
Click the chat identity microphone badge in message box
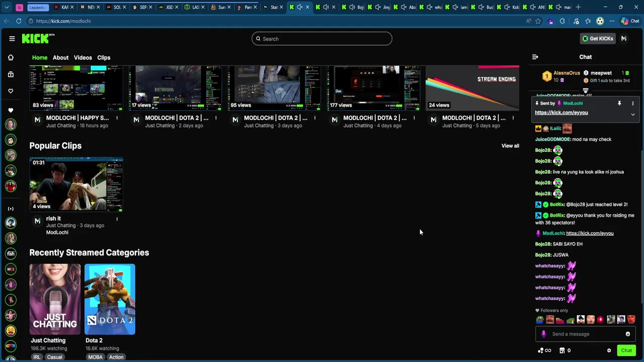coord(543,334)
